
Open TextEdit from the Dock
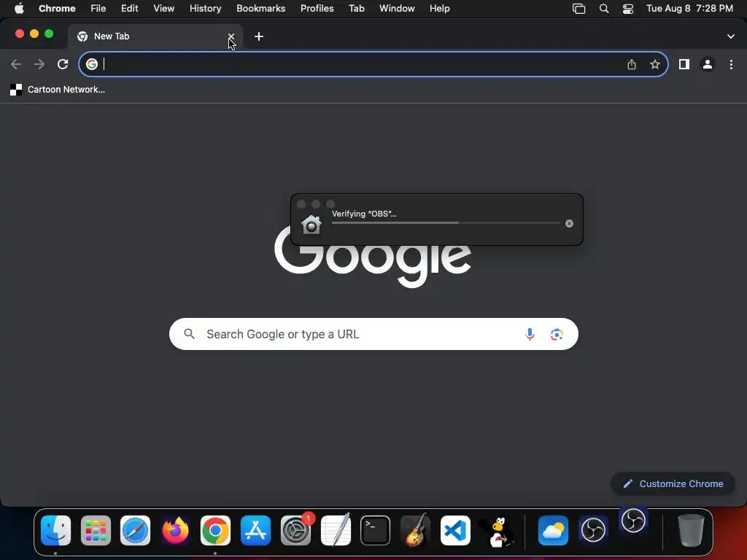click(x=336, y=529)
